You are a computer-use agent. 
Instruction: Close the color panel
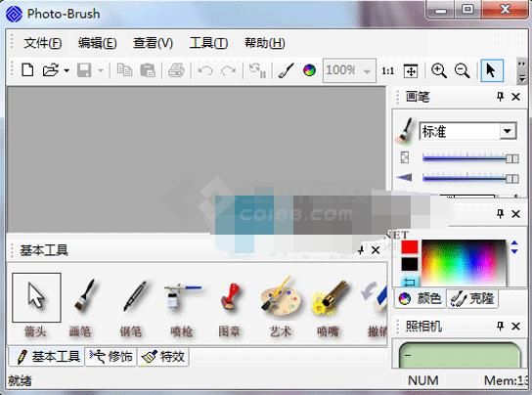[x=515, y=214]
